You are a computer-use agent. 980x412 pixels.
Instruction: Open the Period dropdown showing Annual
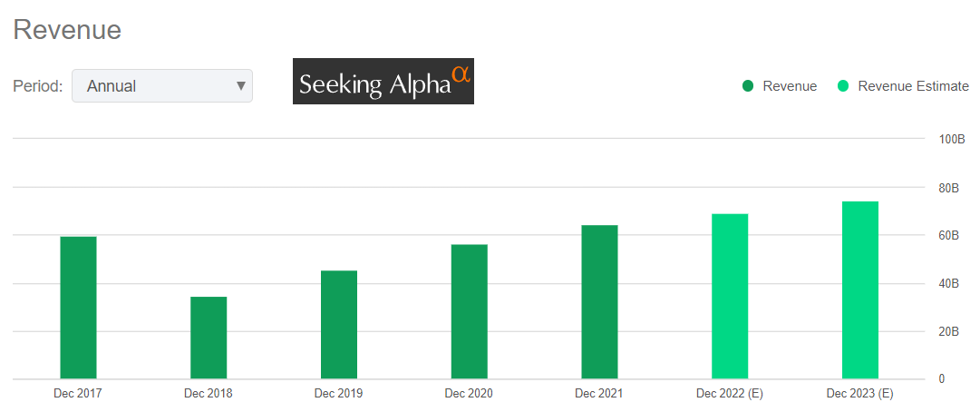[161, 86]
